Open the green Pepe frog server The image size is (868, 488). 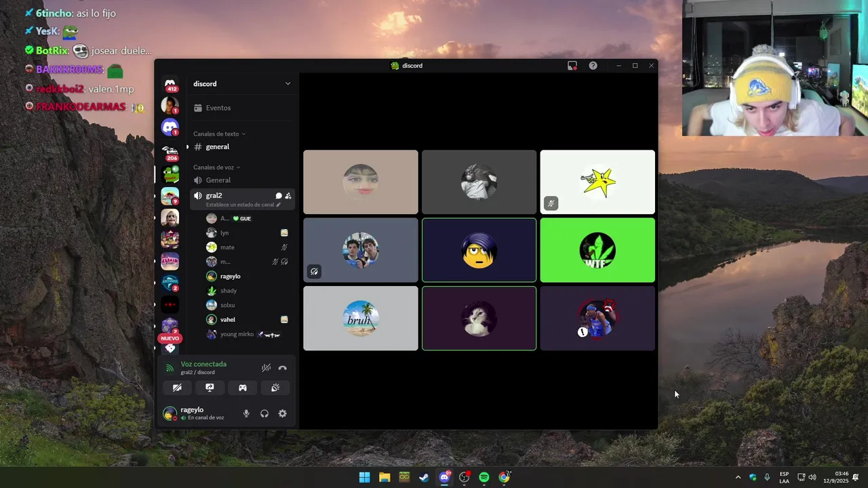(x=170, y=174)
